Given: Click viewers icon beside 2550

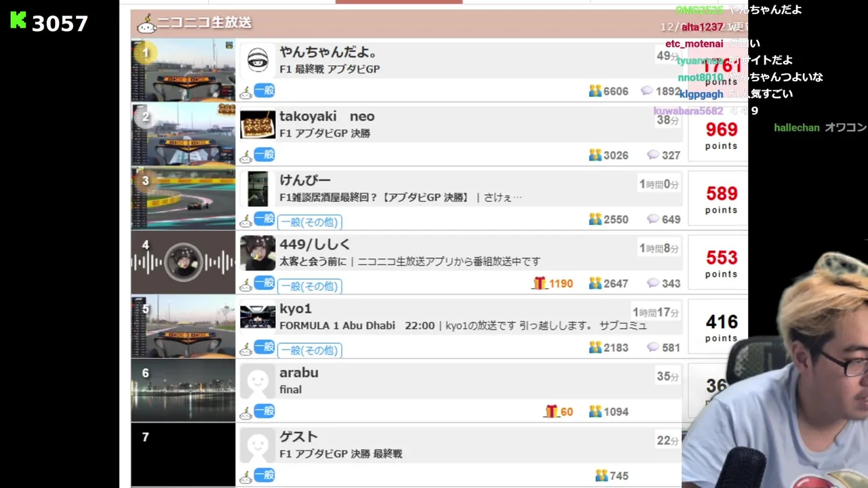Looking at the screenshot, I should 595,219.
